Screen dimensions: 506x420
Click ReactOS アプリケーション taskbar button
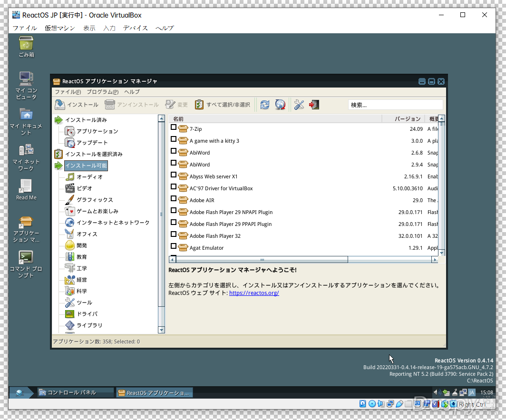pyautogui.click(x=154, y=392)
